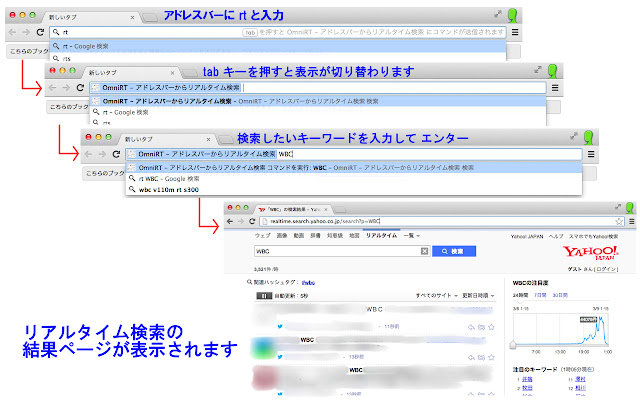The height and width of the screenshot is (400, 640).
Task: Go back in the Yahoo results window
Action: tap(230, 221)
